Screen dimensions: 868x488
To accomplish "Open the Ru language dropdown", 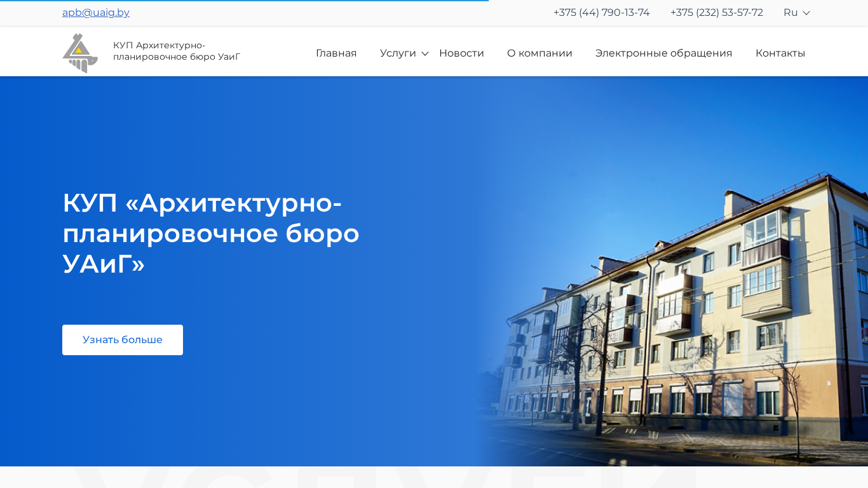I will (x=796, y=13).
